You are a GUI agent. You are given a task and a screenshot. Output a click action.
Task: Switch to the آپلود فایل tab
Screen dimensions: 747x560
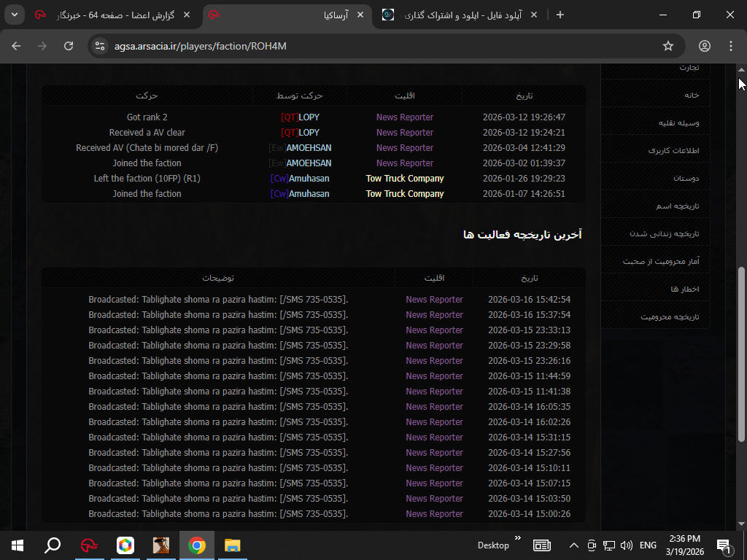[461, 15]
